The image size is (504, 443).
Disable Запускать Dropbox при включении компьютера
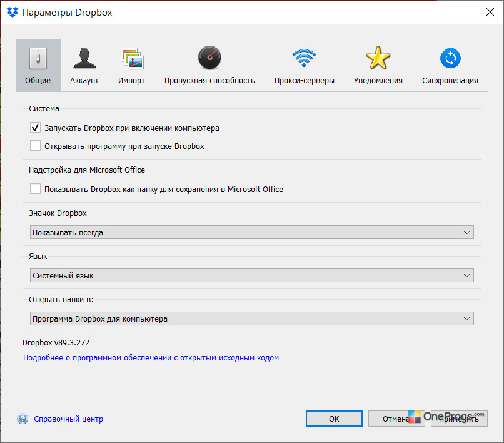click(36, 128)
